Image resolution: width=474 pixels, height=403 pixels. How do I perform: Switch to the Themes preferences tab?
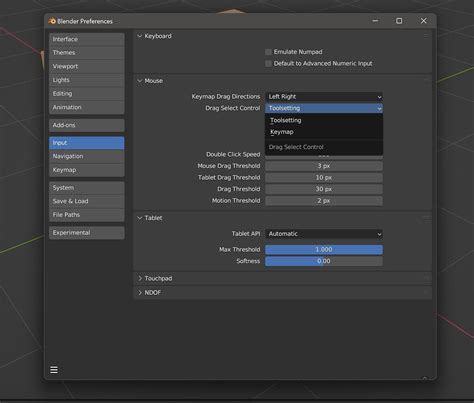[x=87, y=53]
